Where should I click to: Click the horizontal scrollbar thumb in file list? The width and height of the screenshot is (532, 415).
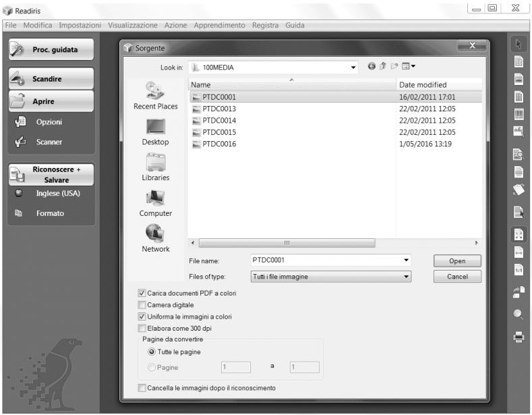click(287, 243)
